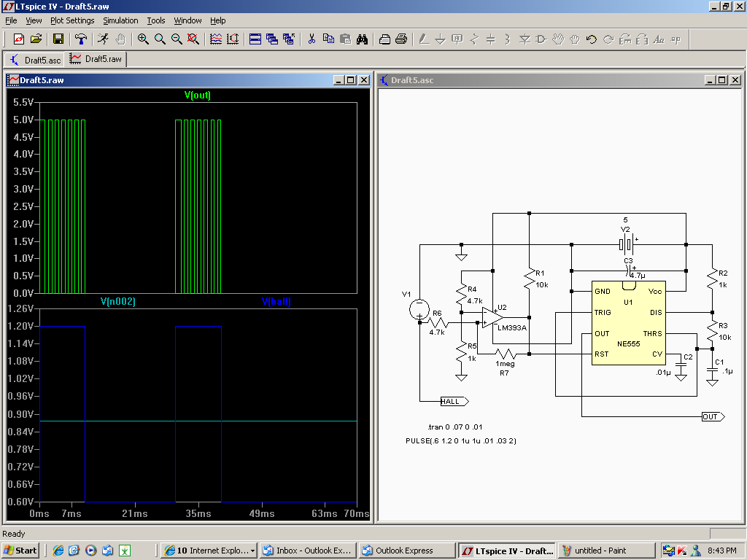Open the Help menu
Viewport: 747px width, 560px height.
tap(217, 20)
